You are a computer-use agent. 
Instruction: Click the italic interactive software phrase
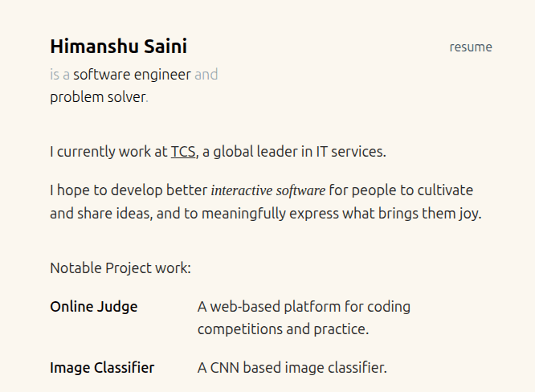pos(268,190)
